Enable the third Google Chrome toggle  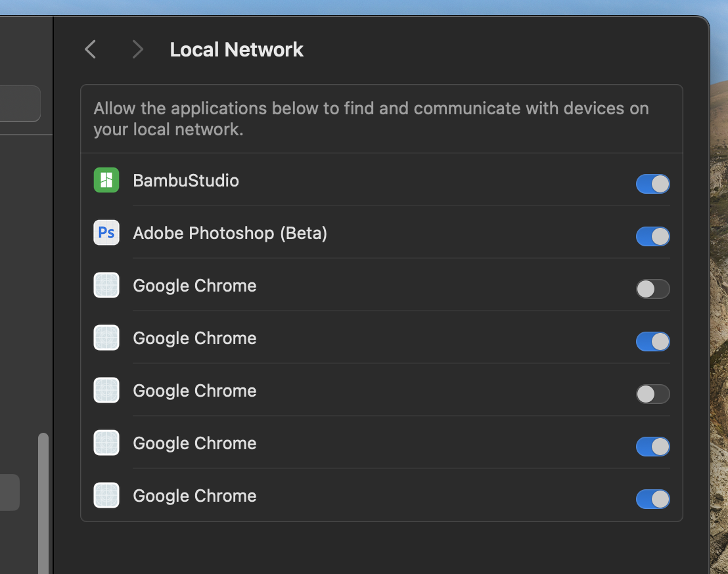click(652, 394)
